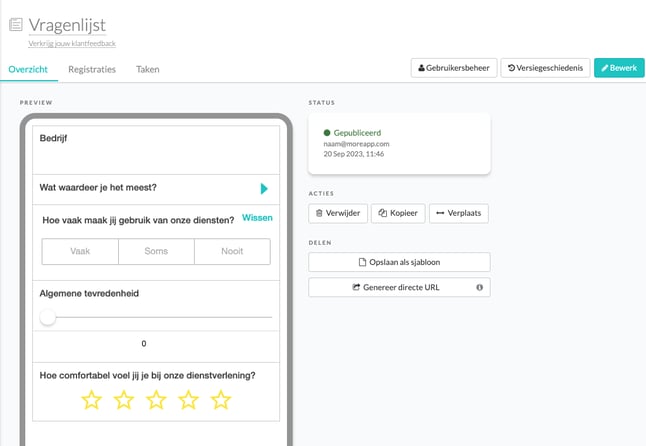Choose the Vaak option
Image resolution: width=646 pixels, height=446 pixels.
click(x=80, y=252)
